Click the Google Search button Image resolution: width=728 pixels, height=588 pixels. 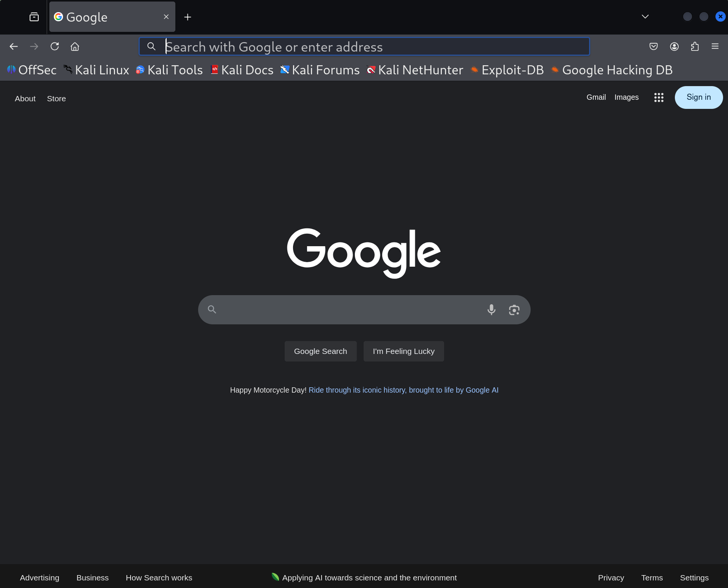coord(320,351)
